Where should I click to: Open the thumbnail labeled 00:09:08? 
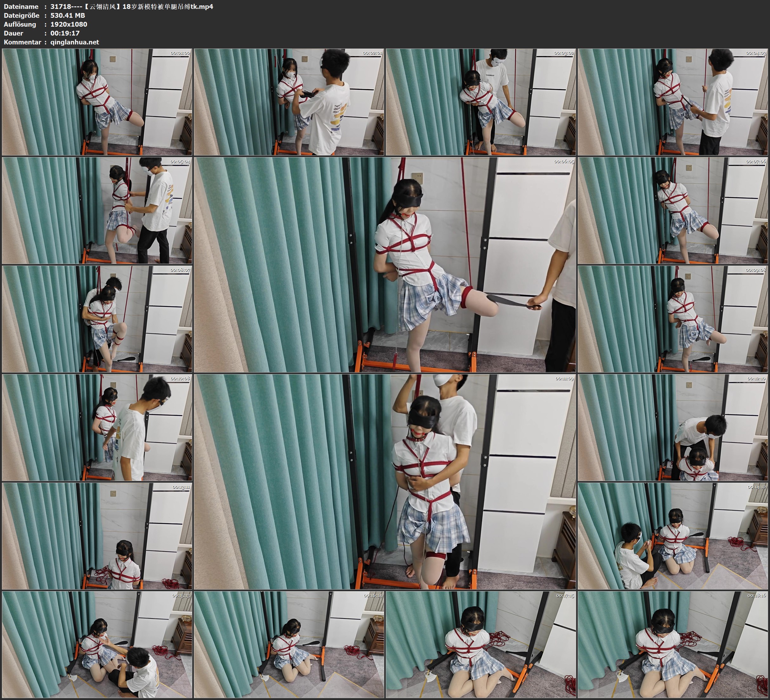pos(673,319)
